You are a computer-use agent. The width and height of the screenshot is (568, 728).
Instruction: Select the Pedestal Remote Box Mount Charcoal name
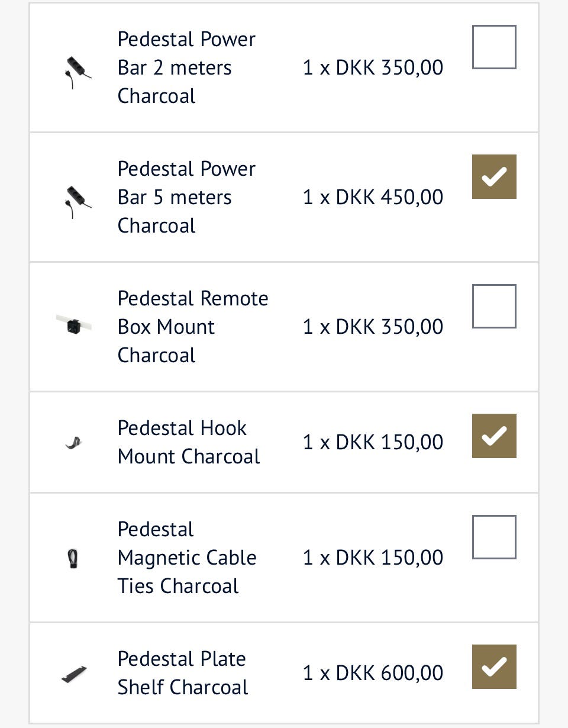(192, 327)
